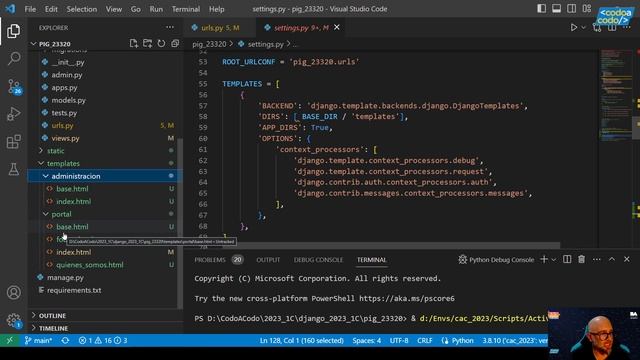Open the Terminal menu
Viewport: 640px width, 360px height.
(x=186, y=9)
